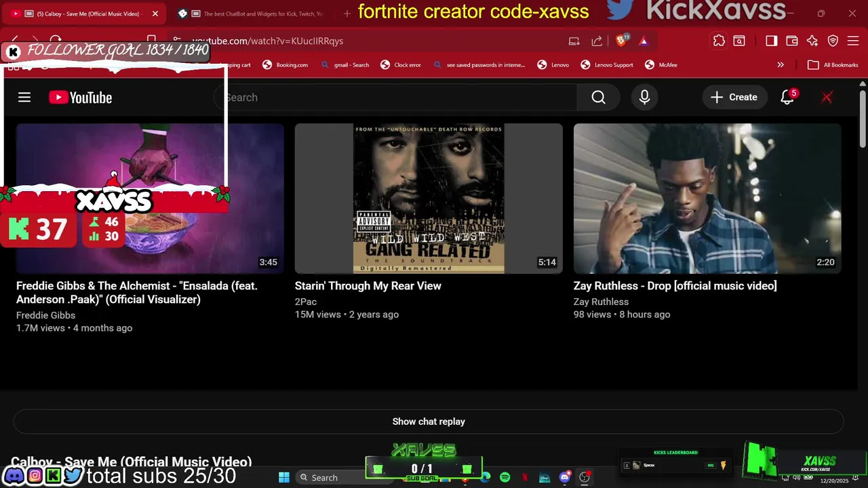Open Discord from the taskbar

click(x=564, y=477)
